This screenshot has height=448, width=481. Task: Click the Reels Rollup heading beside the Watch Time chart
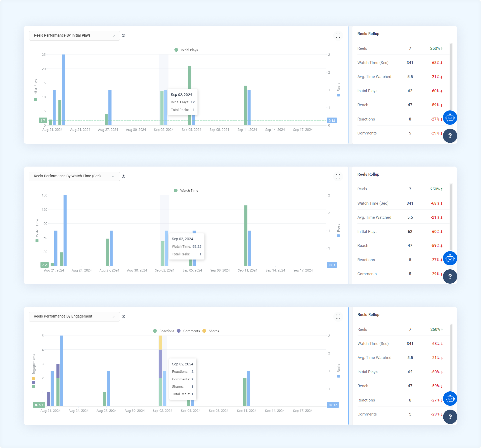click(x=368, y=174)
